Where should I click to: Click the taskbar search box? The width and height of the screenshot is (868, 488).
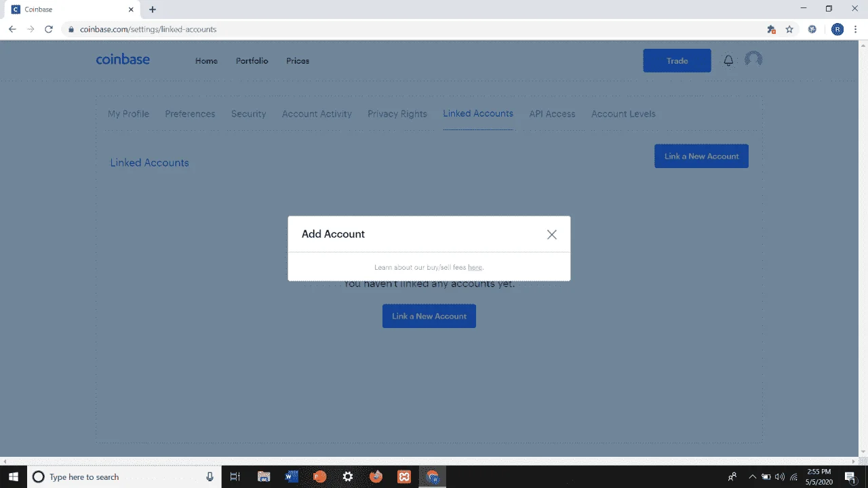point(123,476)
